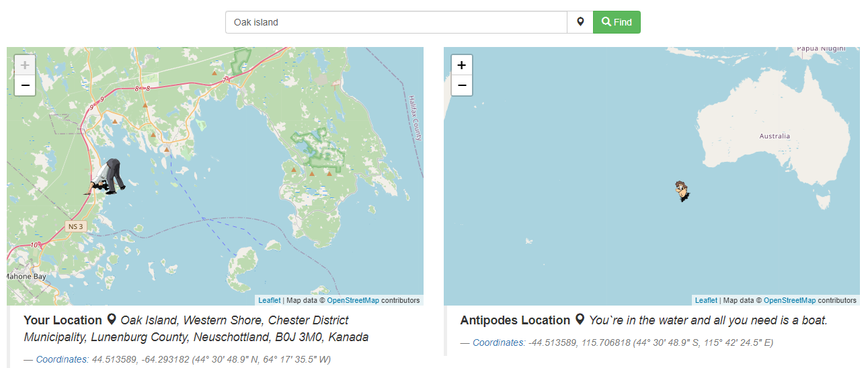Click the Your Location heading
Screen dimensions: 868x368
pos(63,320)
